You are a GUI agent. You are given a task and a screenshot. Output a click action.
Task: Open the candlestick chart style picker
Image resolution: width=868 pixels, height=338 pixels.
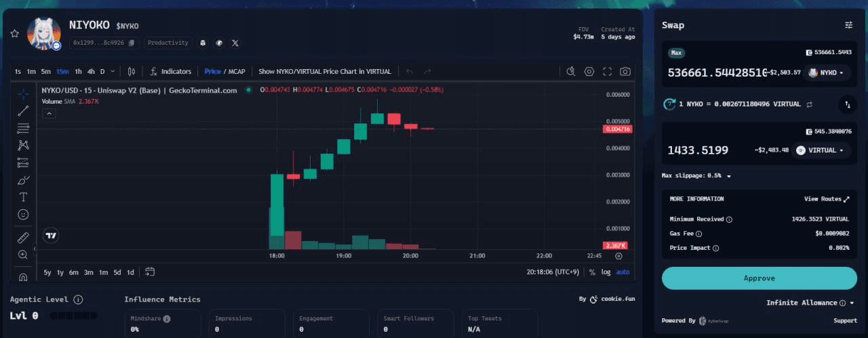pyautogui.click(x=131, y=71)
